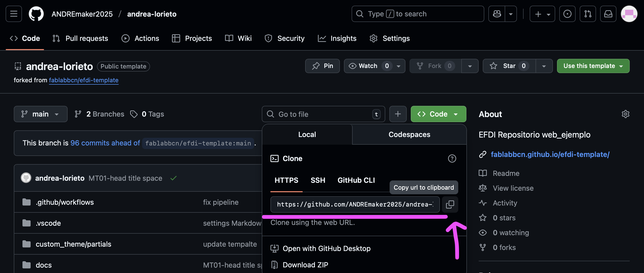
Task: Open the notifications inbox icon
Action: pyautogui.click(x=608, y=14)
